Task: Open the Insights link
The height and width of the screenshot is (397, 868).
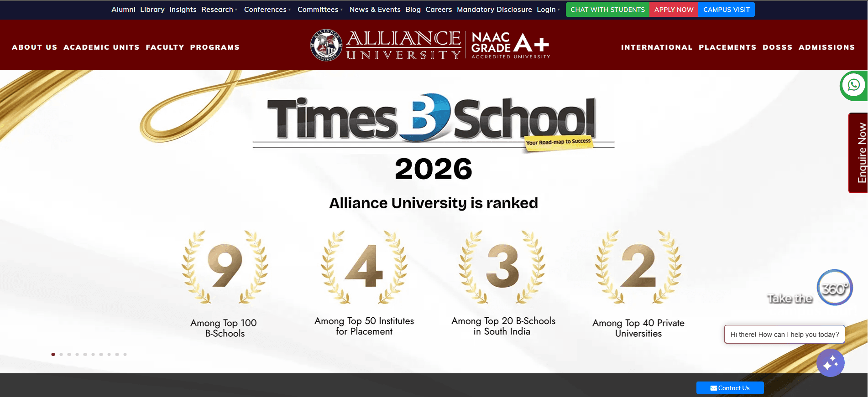Action: [183, 10]
